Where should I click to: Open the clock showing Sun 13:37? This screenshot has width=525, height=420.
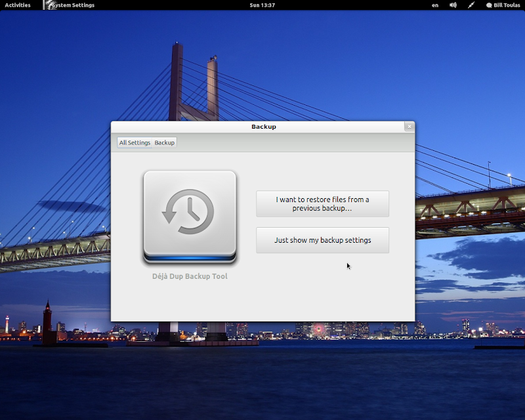(262, 5)
